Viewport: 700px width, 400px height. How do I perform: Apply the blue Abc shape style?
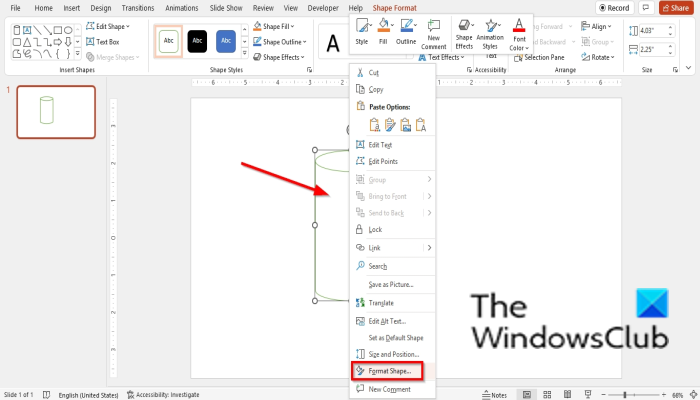(x=225, y=41)
